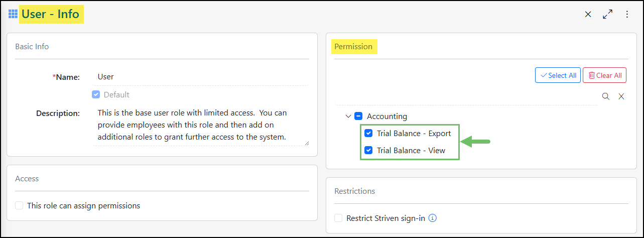Uncheck Trial Balance - Export permission
Viewport: 644px width, 238px height.
[368, 133]
